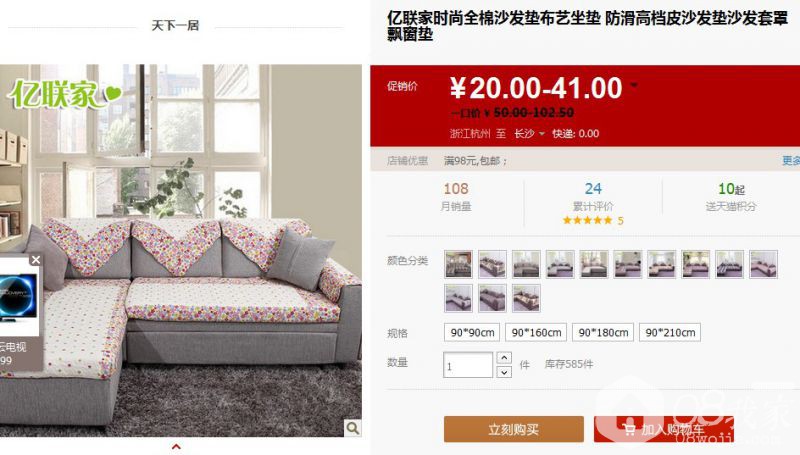The width and height of the screenshot is (800, 455).
Task: Select the 90*160cm size option
Action: click(x=536, y=333)
